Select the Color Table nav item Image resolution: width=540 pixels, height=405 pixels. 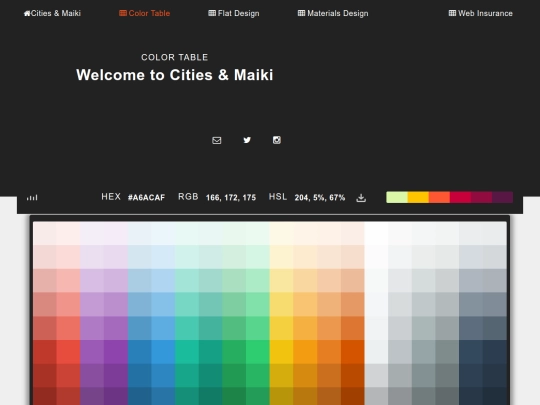[x=145, y=13]
